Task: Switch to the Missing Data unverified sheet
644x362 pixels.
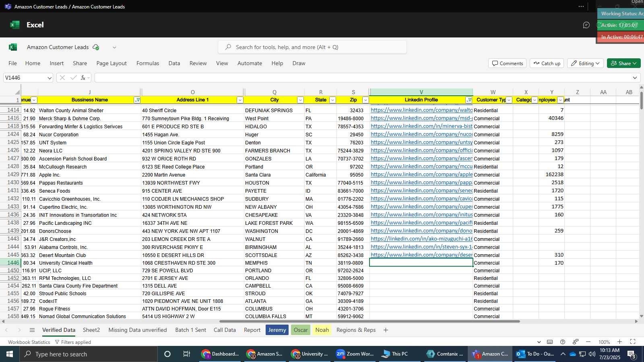Action: coord(138,330)
